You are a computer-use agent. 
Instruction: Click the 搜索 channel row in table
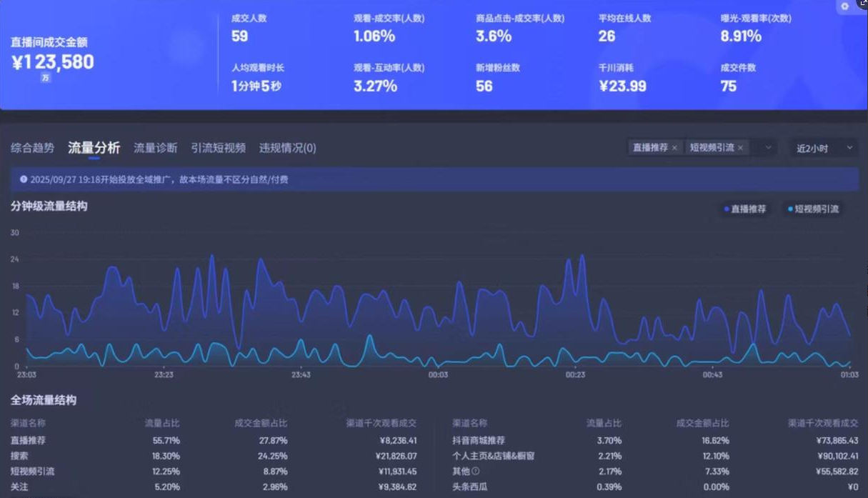tap(19, 456)
